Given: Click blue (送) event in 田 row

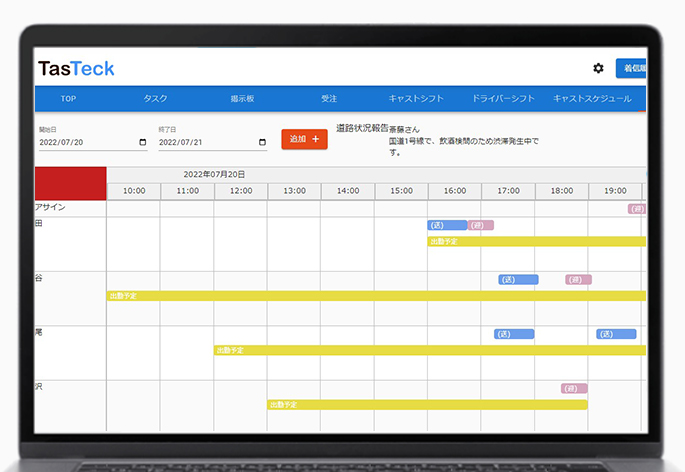Looking at the screenshot, I should 447,225.
